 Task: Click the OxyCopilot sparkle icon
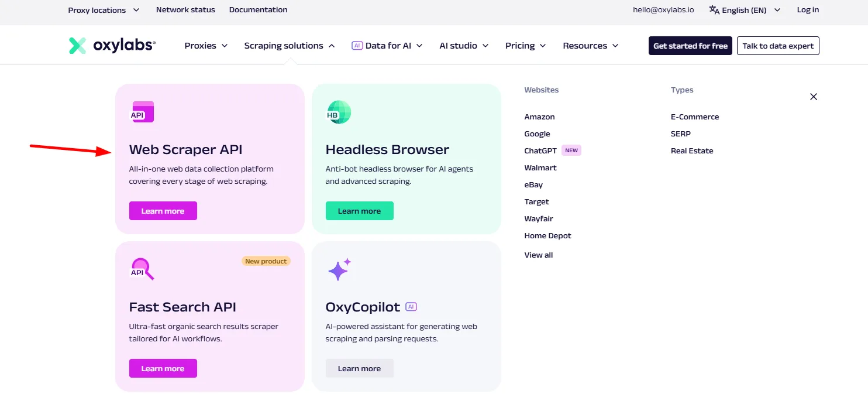coord(338,269)
